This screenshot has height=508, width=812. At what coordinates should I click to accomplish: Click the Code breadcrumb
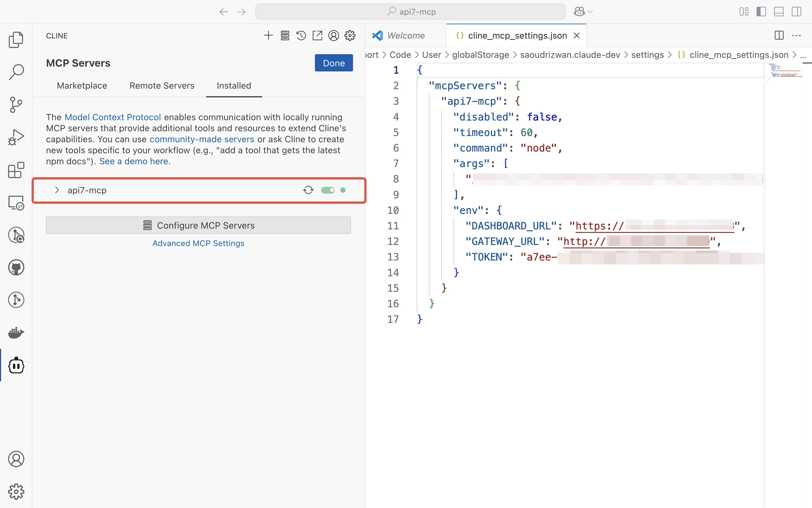(400, 55)
